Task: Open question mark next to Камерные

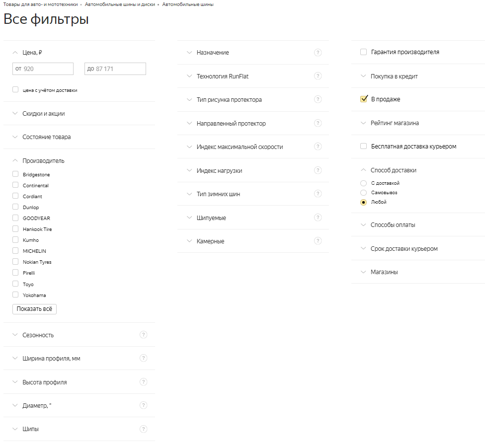Action: pyautogui.click(x=318, y=241)
